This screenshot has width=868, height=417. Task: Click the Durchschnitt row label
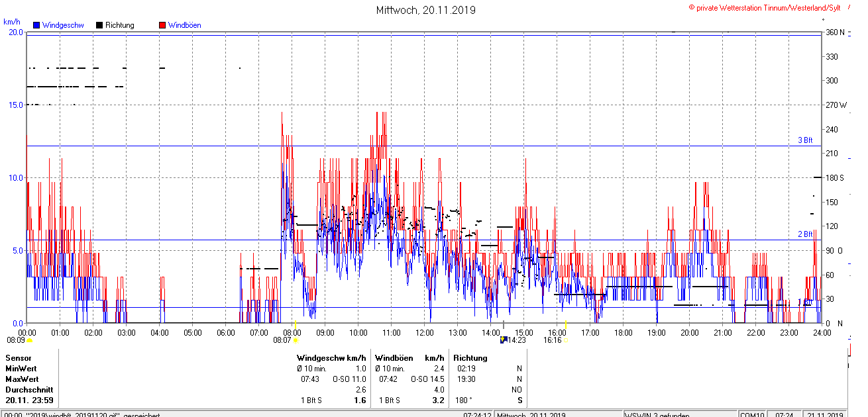pos(29,390)
